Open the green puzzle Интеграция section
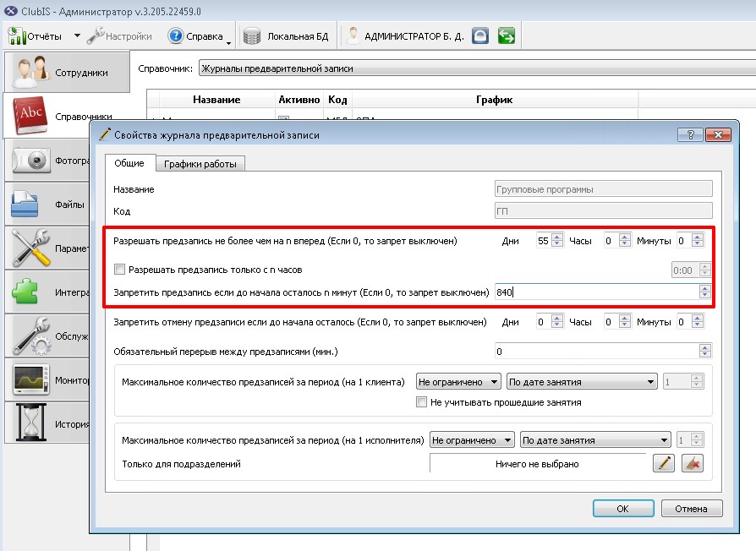The width and height of the screenshot is (756, 551). click(47, 292)
